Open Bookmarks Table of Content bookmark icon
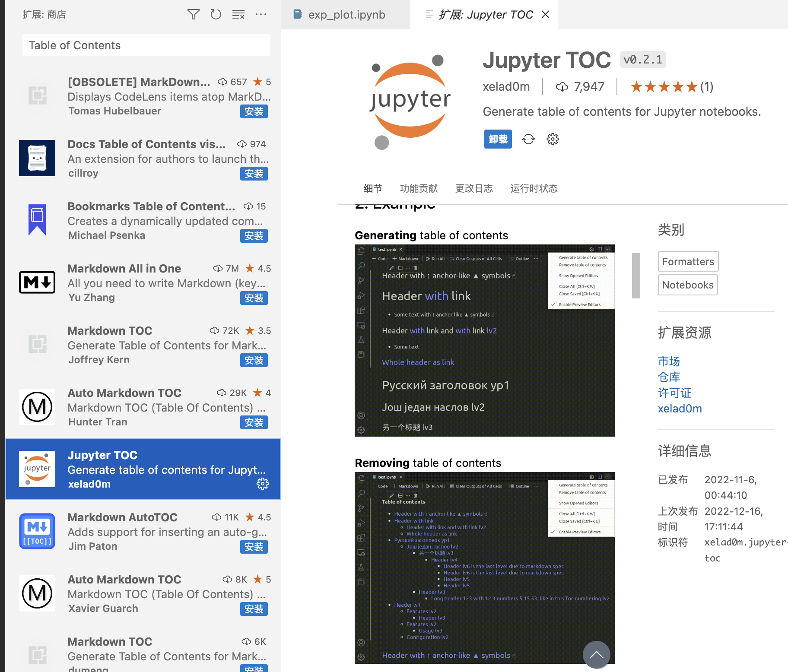 coord(37,220)
